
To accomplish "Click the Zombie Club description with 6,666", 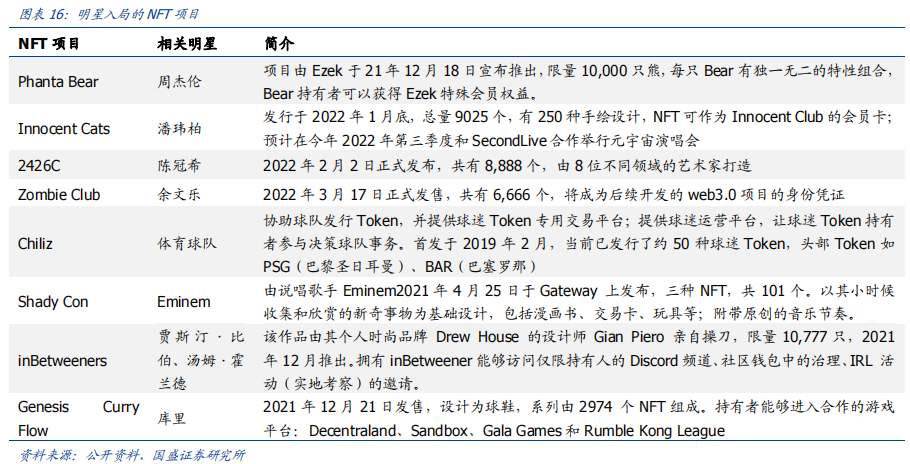I will [x=554, y=195].
